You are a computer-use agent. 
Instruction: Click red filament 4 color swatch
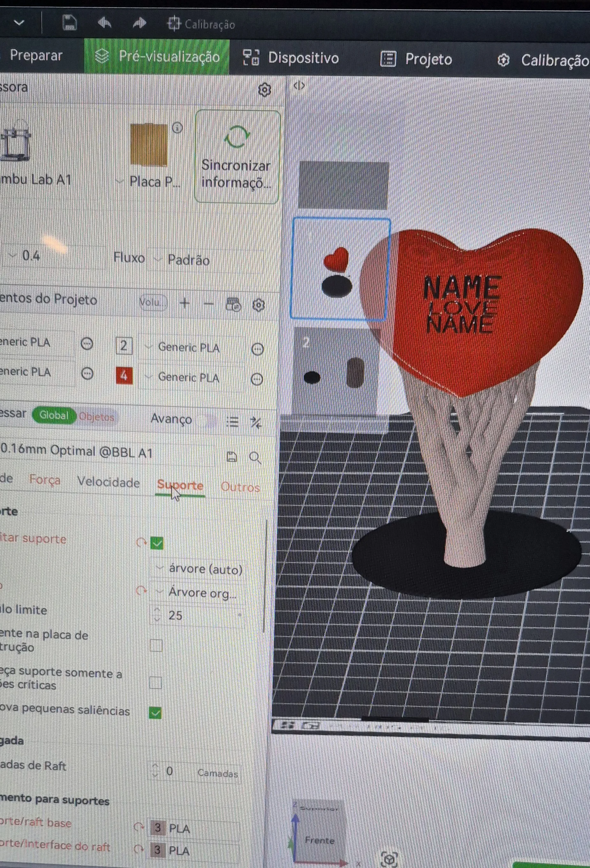pos(124,375)
